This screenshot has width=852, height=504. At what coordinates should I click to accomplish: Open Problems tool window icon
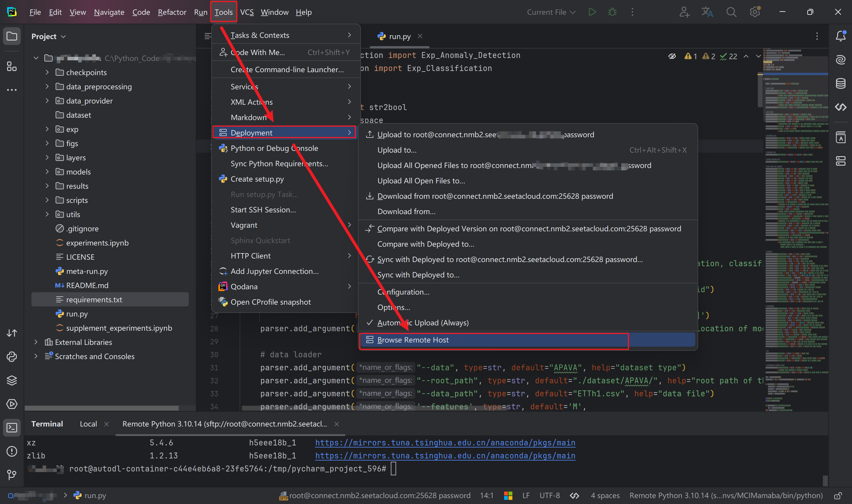click(12, 451)
